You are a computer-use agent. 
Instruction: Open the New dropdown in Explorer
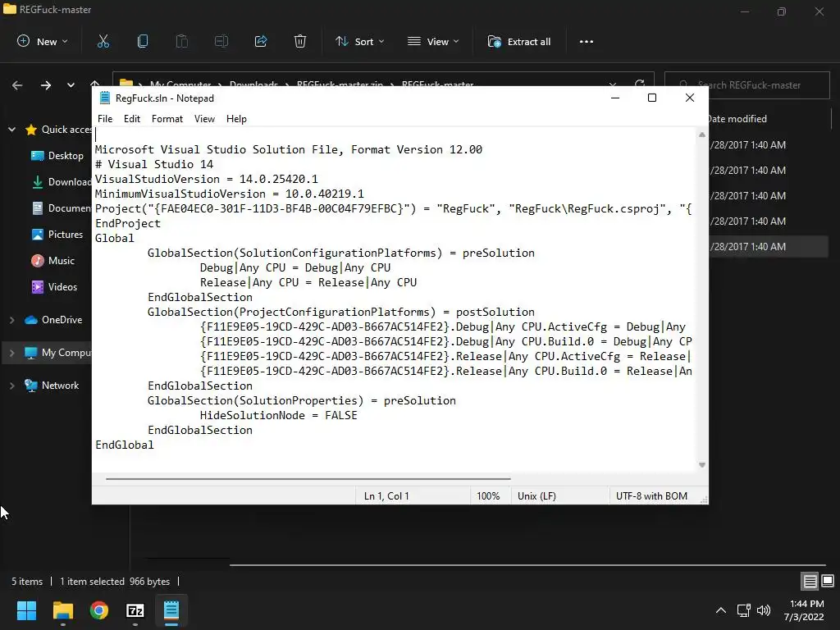coord(43,41)
